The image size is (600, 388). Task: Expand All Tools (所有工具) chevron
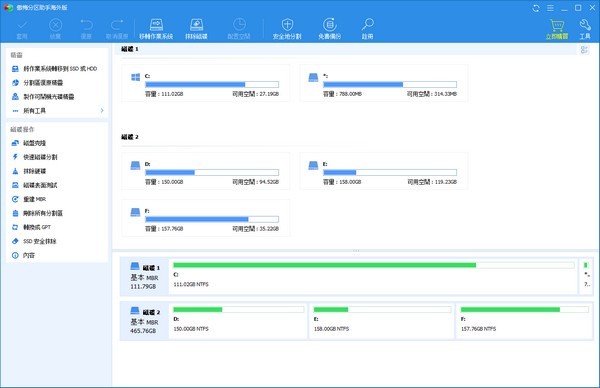(102, 111)
